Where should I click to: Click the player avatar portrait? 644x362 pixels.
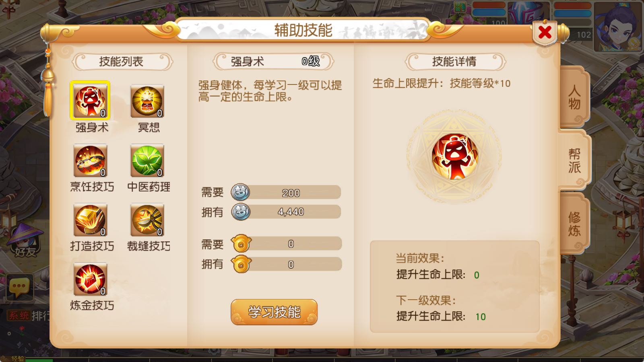tap(618, 27)
